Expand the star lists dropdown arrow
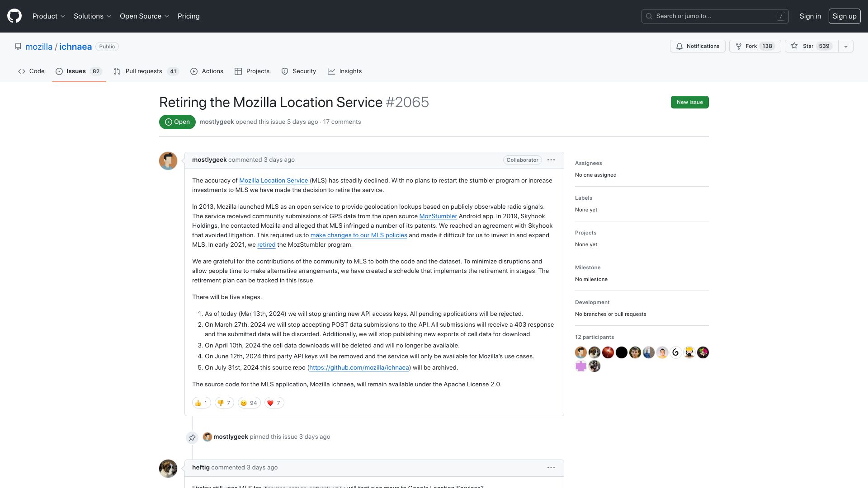Viewport: 868px width, 488px height. click(845, 46)
